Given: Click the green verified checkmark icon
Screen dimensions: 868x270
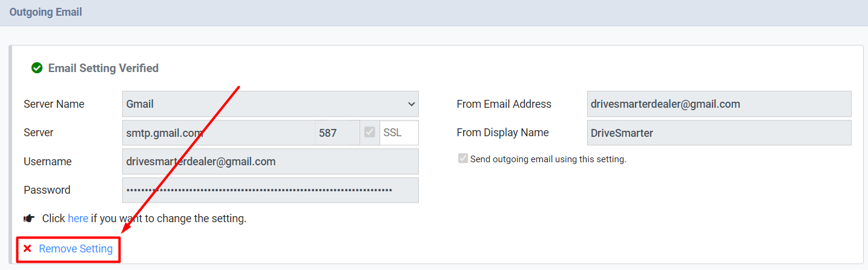Looking at the screenshot, I should tap(37, 68).
